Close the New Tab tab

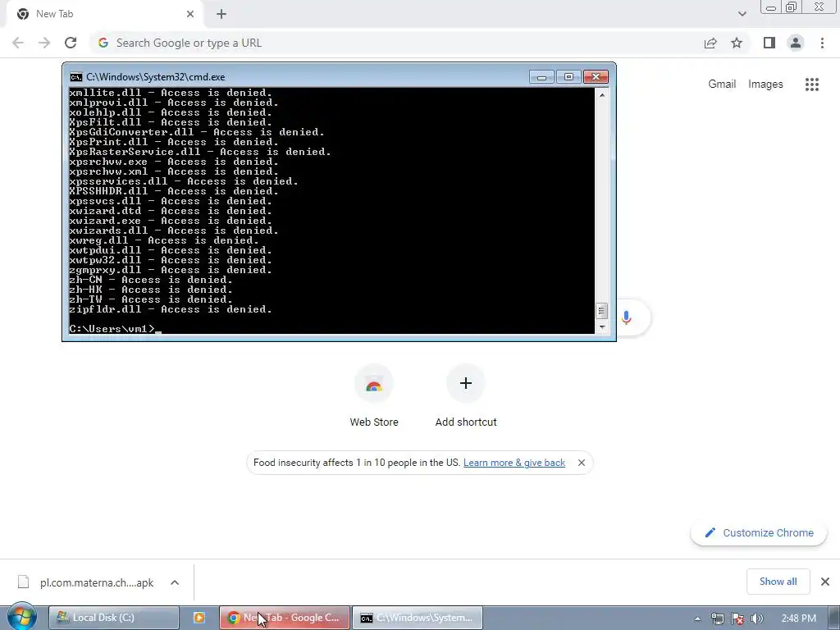point(190,14)
